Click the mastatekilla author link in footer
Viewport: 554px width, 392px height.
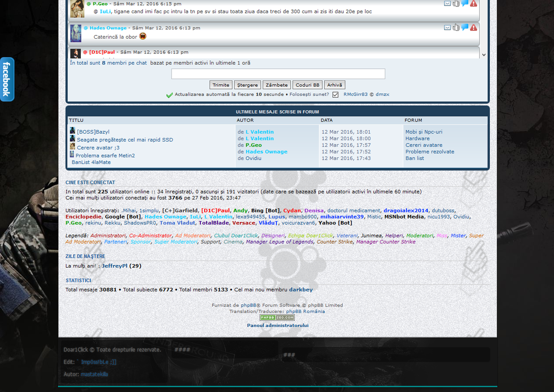pyautogui.click(x=95, y=374)
